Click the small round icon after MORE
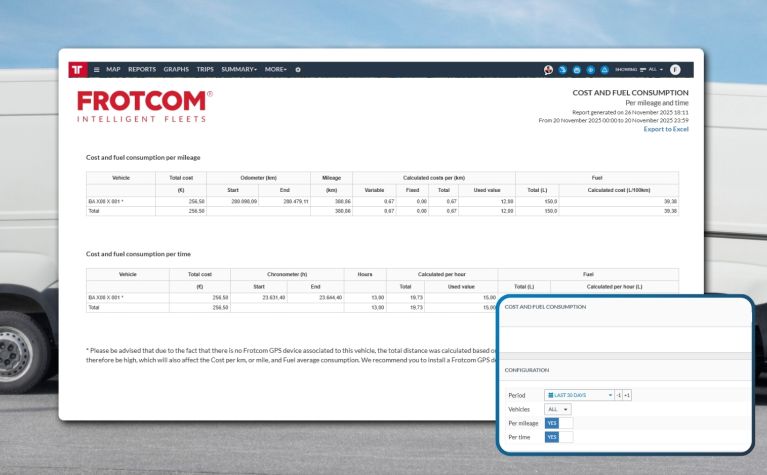767x475 pixels. (x=298, y=69)
